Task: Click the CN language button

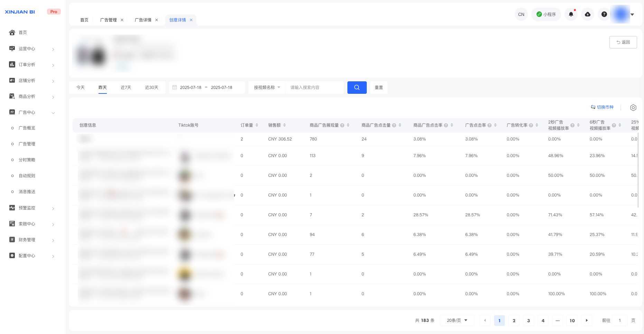Action: [x=521, y=14]
